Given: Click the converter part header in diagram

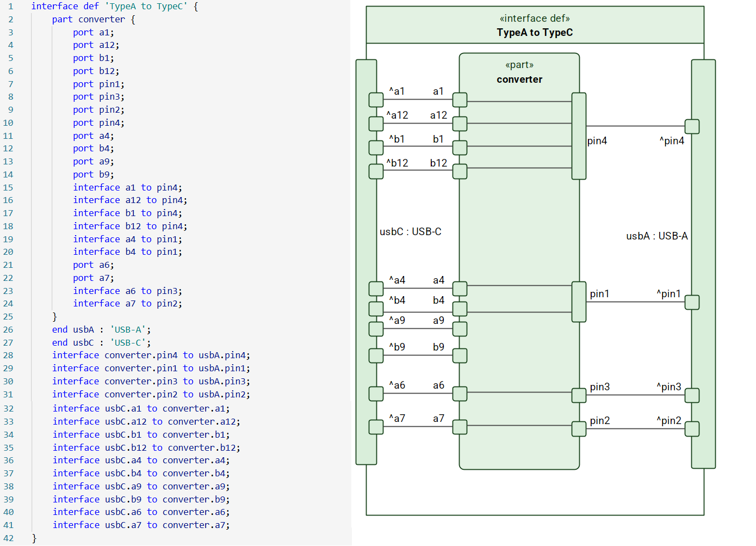Looking at the screenshot, I should tap(519, 79).
